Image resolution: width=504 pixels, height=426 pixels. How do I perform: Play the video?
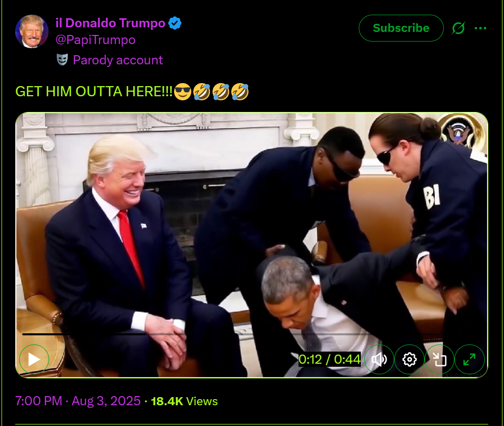(x=34, y=359)
